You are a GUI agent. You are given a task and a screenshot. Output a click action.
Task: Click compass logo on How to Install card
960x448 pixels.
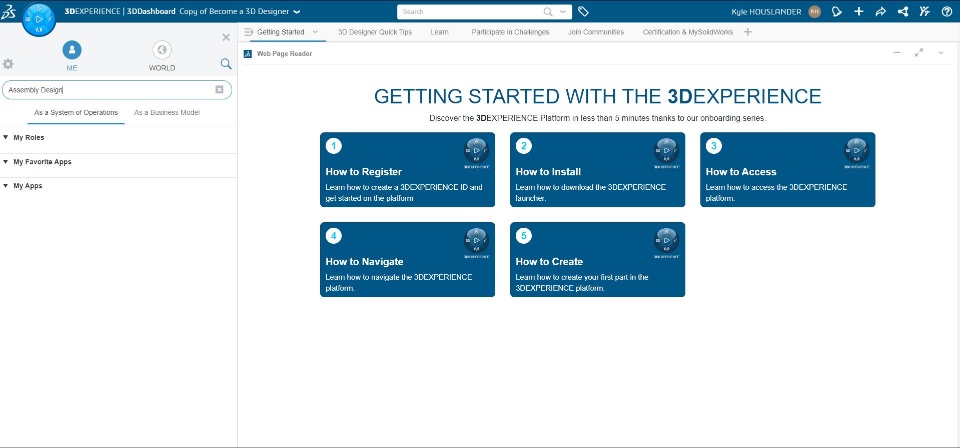(x=667, y=152)
